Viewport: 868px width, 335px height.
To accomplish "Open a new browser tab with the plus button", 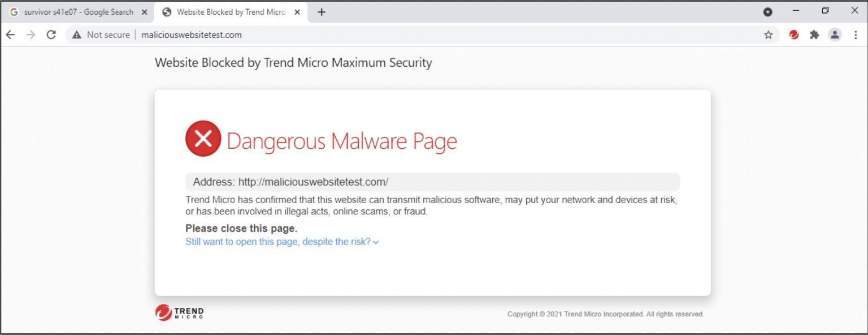I will [322, 11].
